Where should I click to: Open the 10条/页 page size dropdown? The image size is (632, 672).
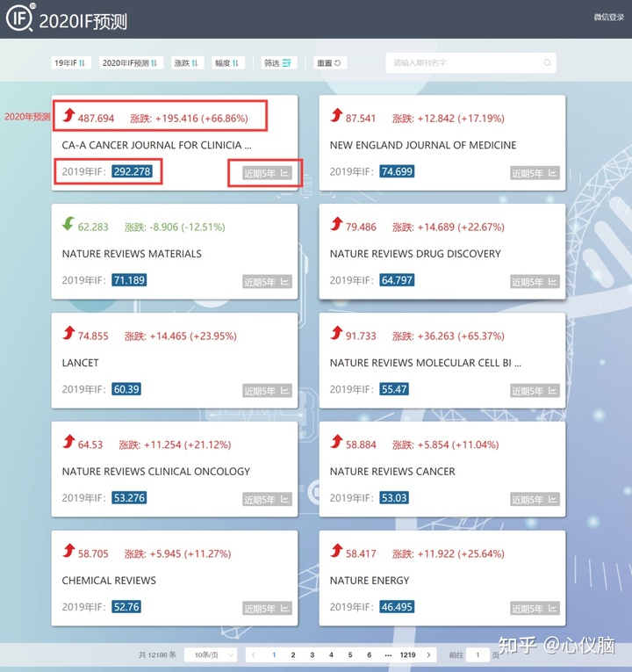211,654
